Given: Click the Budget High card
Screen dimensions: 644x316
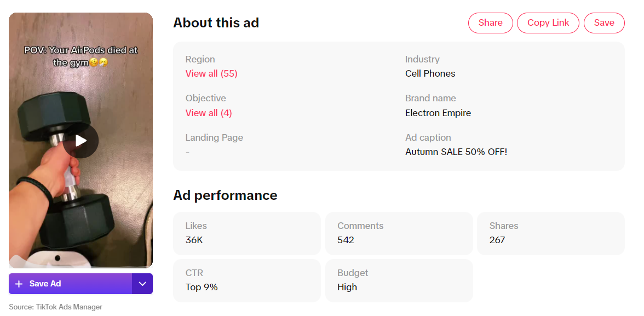Looking at the screenshot, I should point(399,280).
